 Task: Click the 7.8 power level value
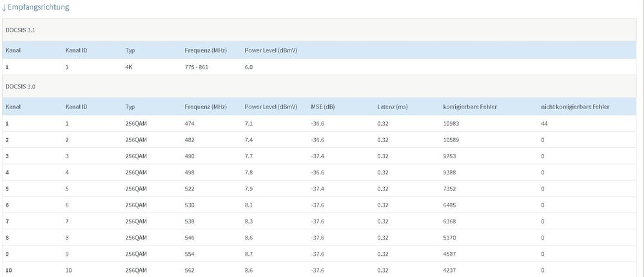[x=248, y=172]
